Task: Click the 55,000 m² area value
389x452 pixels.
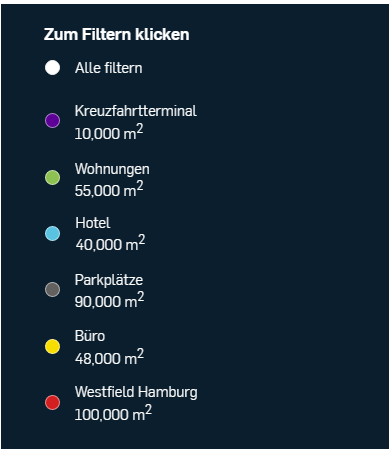Action: (109, 189)
